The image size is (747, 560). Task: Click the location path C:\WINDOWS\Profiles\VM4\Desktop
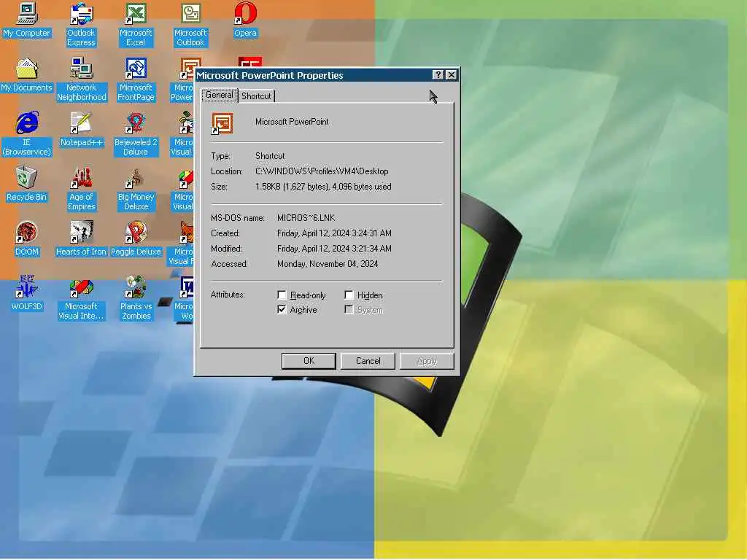coord(322,171)
